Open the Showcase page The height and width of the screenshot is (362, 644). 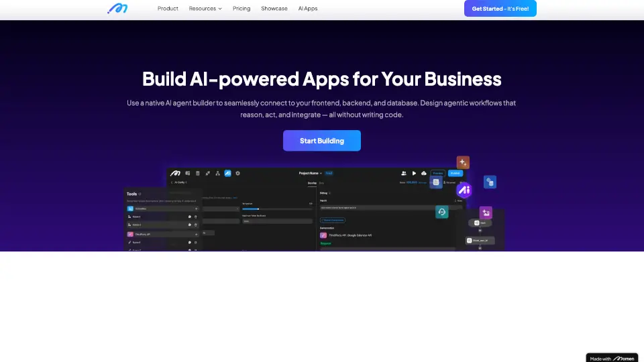click(274, 9)
